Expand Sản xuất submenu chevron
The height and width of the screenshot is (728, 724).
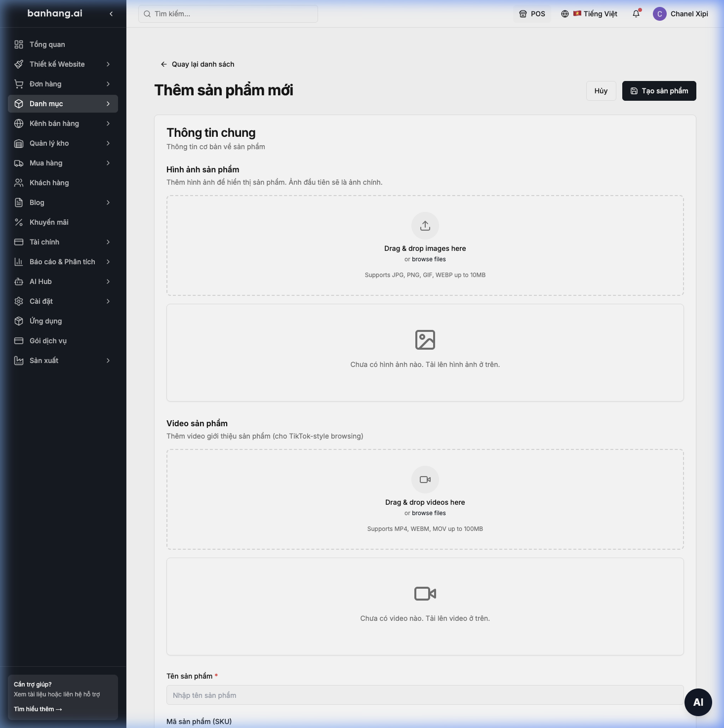click(108, 361)
